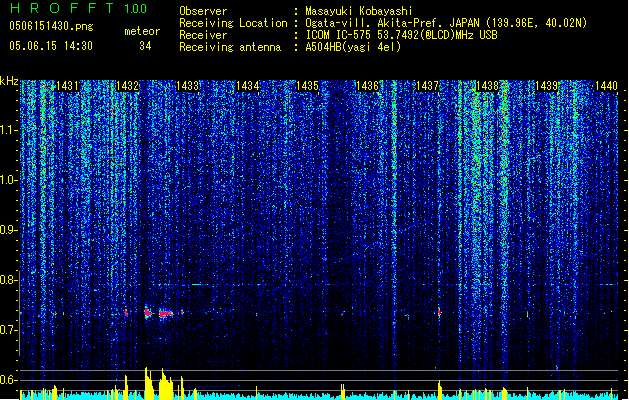Select the HROFFT 1.0.0 title text
This screenshot has width=629, height=400.
point(79,8)
